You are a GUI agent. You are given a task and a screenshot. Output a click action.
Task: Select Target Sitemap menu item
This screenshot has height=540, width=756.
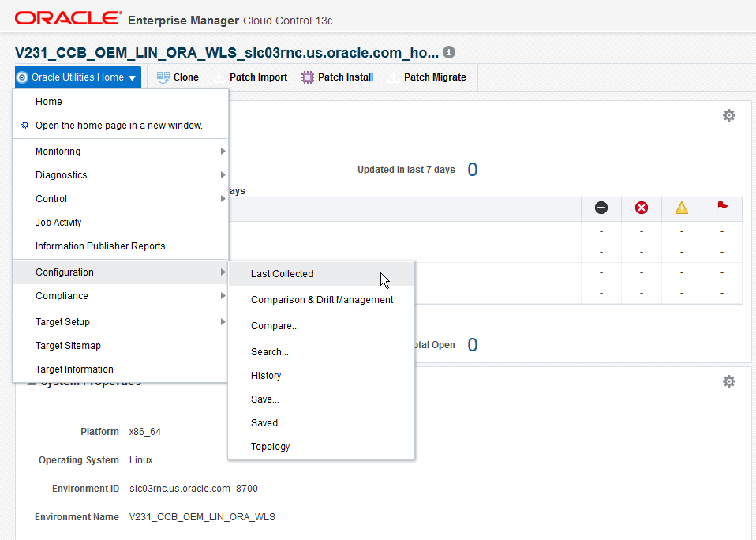[121, 345]
